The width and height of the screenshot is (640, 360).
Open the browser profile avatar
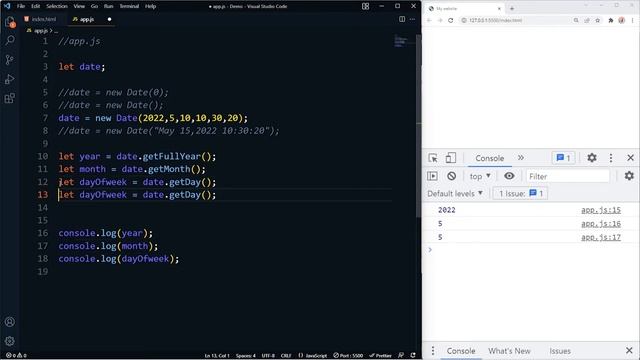click(621, 20)
